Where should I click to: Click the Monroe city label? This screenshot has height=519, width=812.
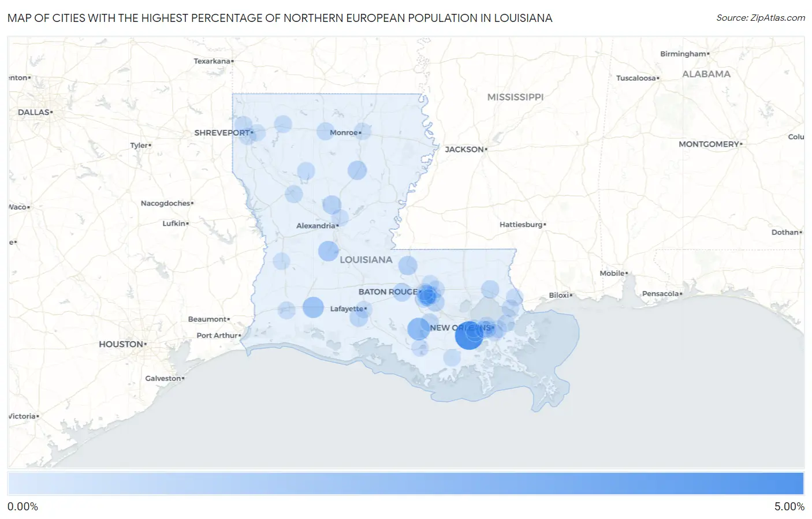344,133
